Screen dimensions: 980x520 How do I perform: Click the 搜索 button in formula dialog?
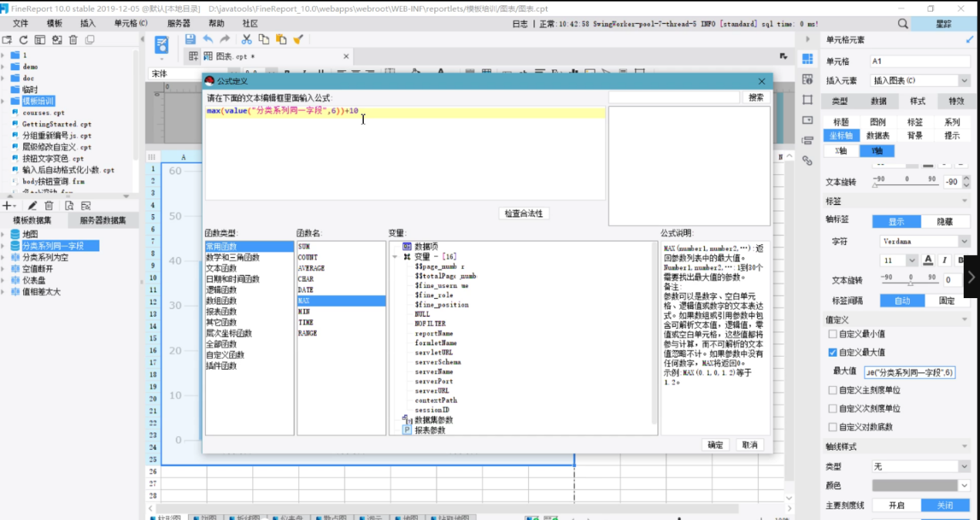[756, 98]
